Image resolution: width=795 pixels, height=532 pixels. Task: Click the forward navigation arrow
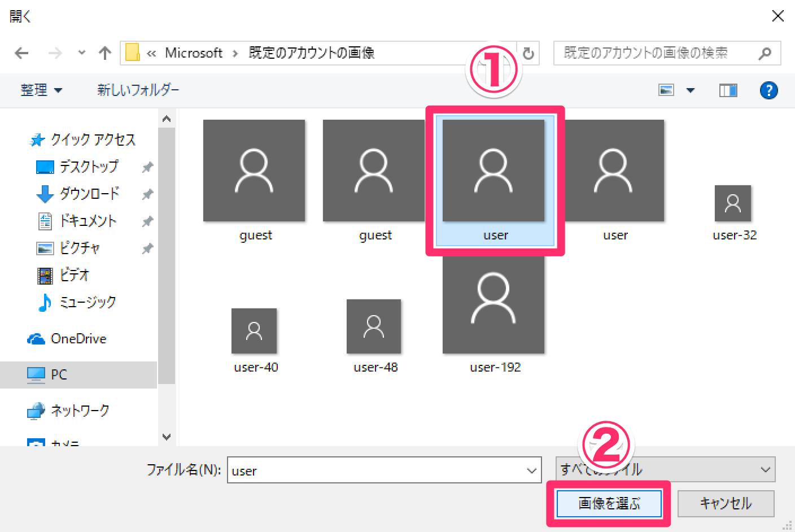(55, 53)
